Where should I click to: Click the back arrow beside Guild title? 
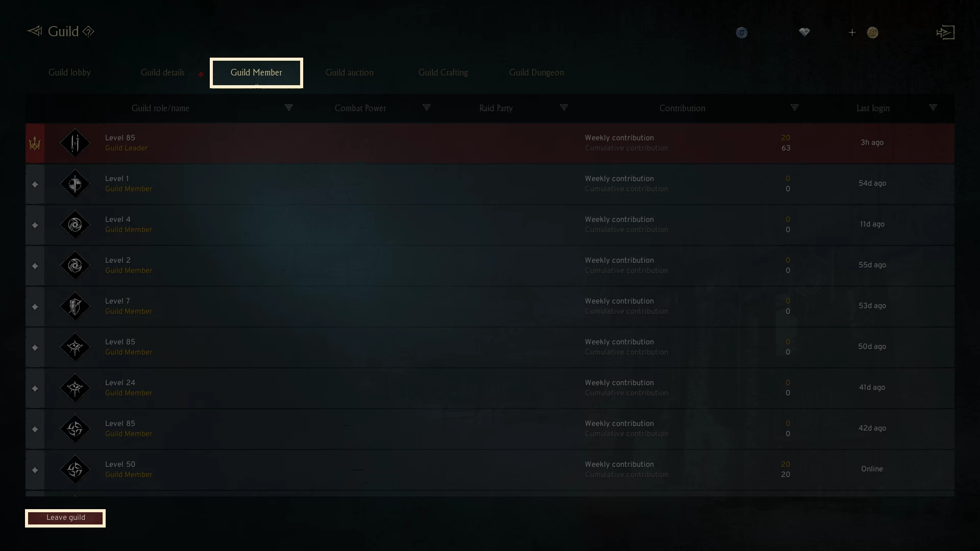(35, 32)
